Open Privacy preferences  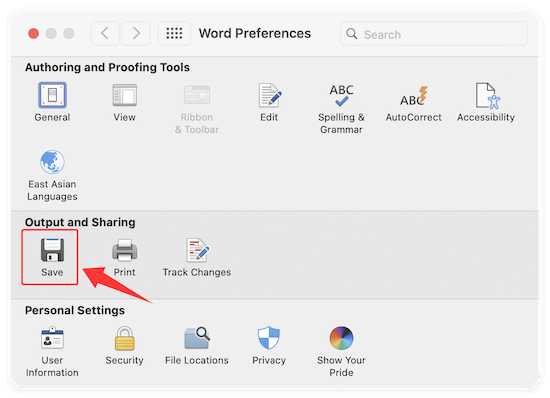click(269, 345)
